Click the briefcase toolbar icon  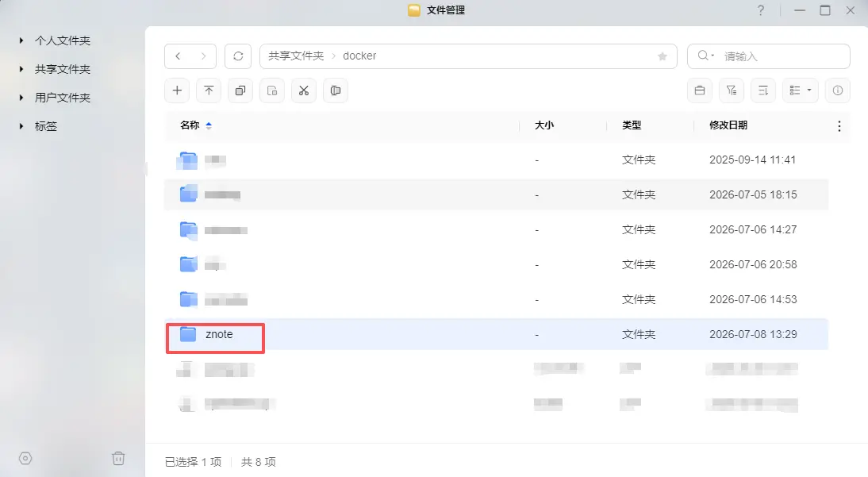coord(700,90)
